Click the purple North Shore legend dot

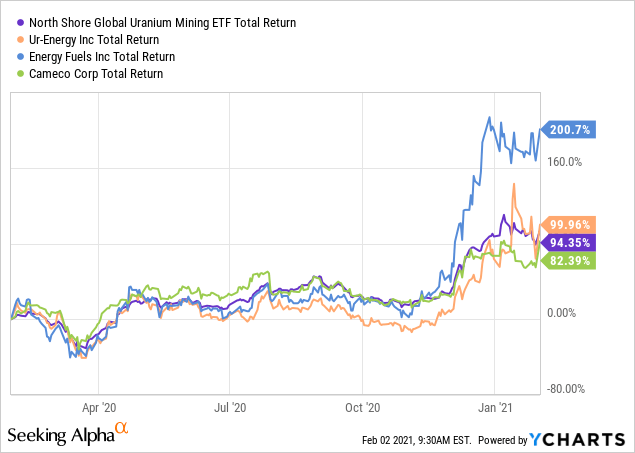21,23
